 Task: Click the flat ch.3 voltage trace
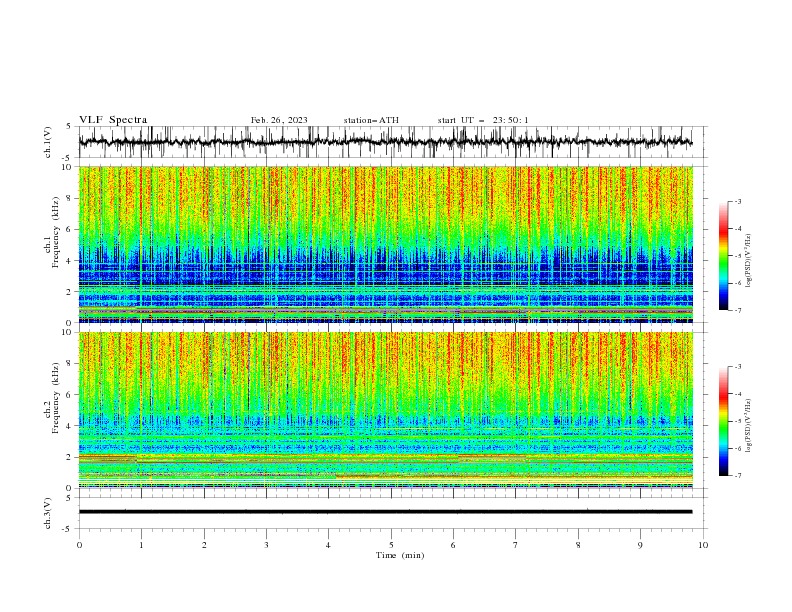point(385,512)
